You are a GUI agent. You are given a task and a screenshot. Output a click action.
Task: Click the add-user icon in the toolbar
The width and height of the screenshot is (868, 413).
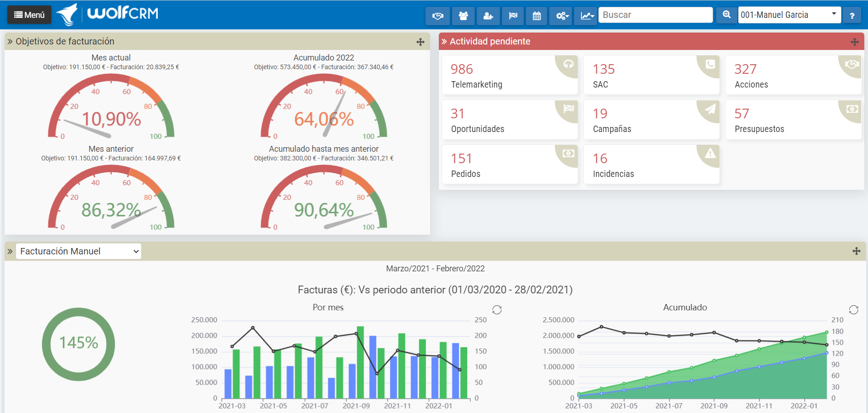tap(488, 16)
